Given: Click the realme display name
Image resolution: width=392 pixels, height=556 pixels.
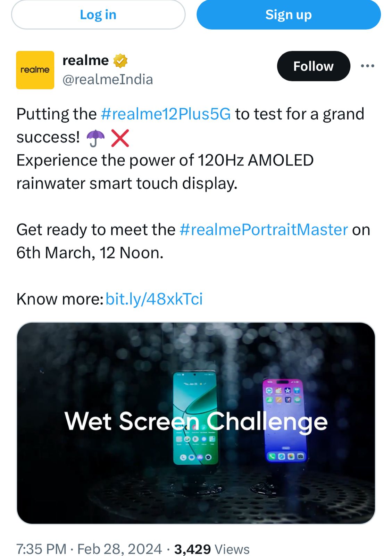Looking at the screenshot, I should coord(85,60).
